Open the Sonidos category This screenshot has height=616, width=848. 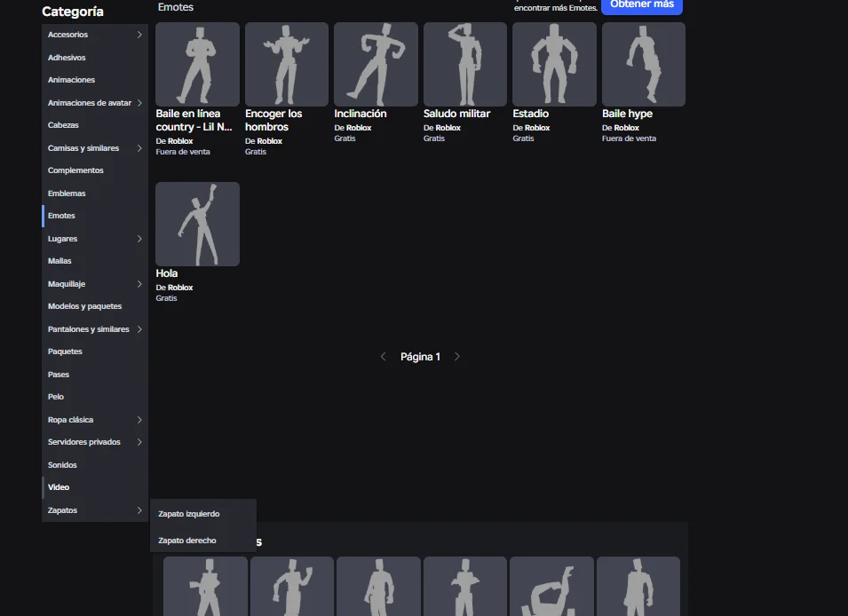point(63,465)
